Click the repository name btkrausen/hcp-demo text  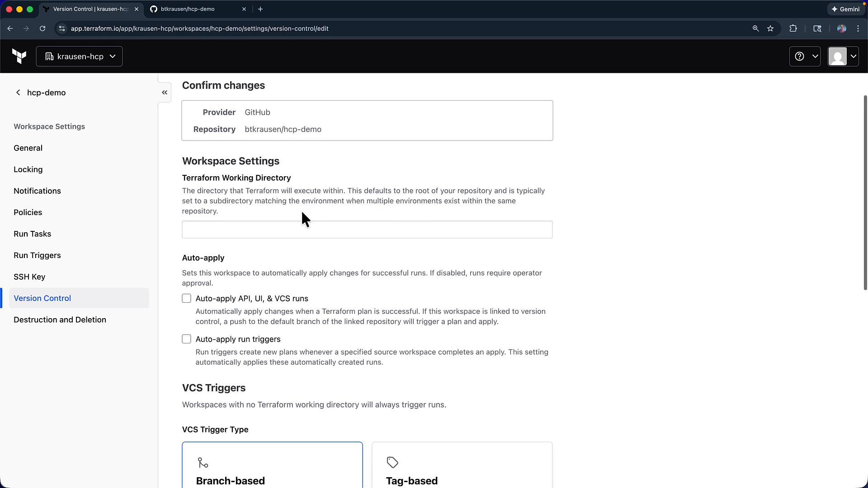pyautogui.click(x=283, y=129)
